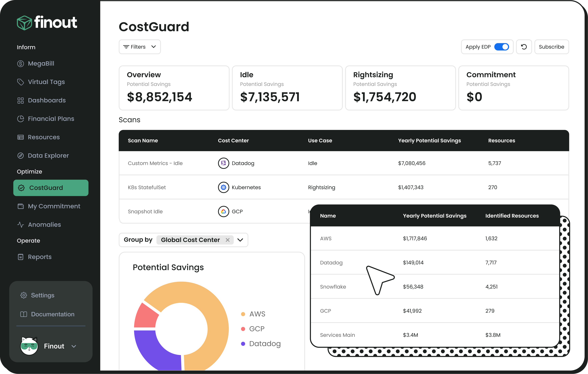588x374 pixels.
Task: Sort by Cost Center column header
Action: click(x=233, y=141)
